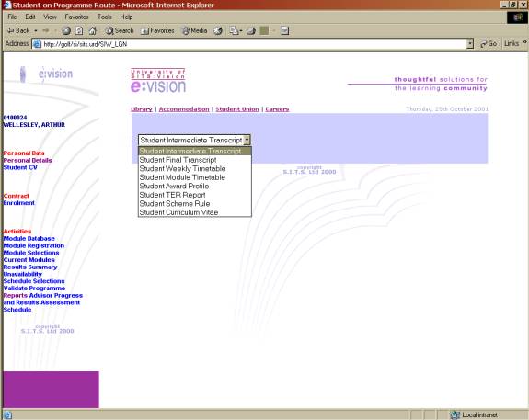This screenshot has height=420, width=529.
Task: Click the Contract heading
Action: pos(17,196)
